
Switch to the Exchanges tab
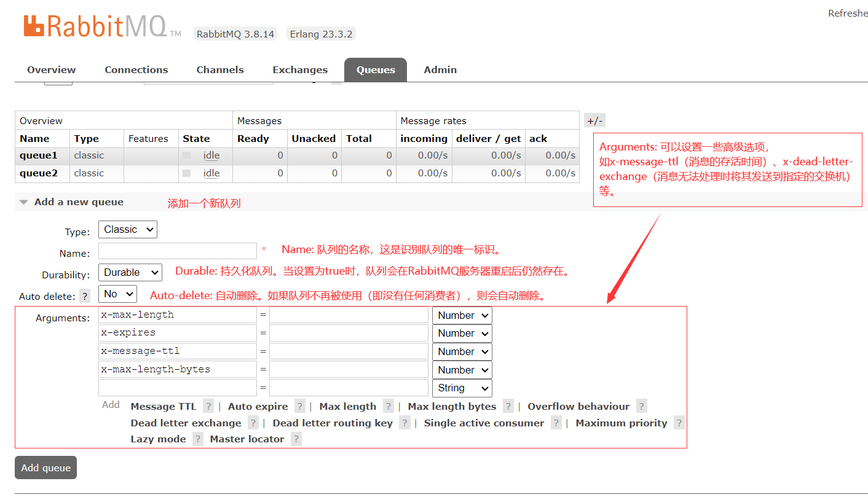(x=300, y=69)
